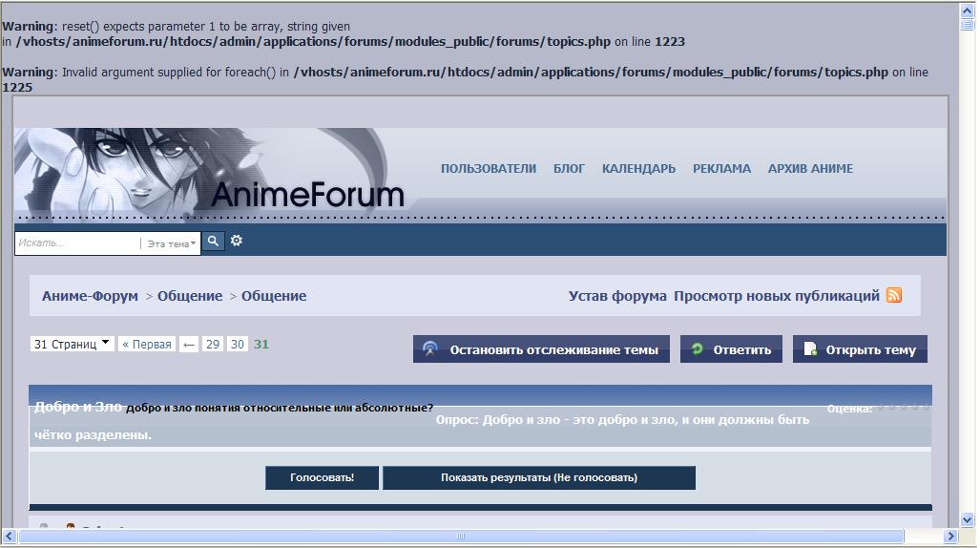Open the ПОЛЬЗОВАТЕЛИ menu
This screenshot has width=980, height=548.
(x=489, y=168)
